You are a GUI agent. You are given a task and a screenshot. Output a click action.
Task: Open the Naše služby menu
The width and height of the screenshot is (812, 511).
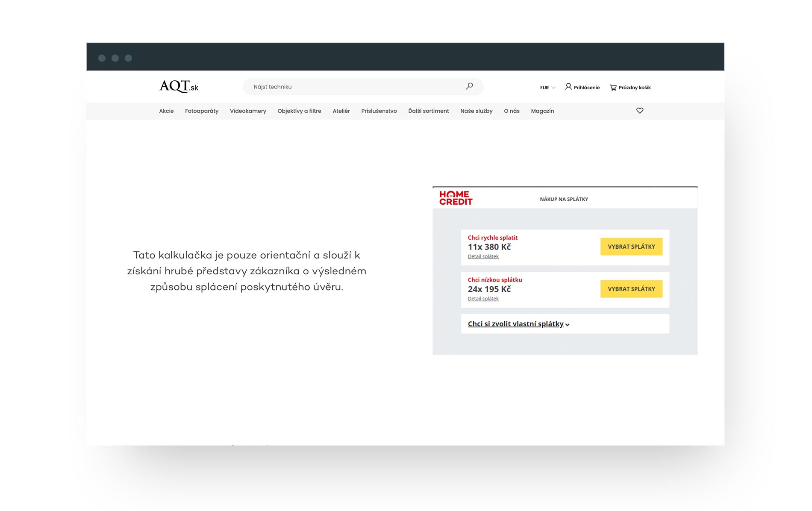point(477,111)
